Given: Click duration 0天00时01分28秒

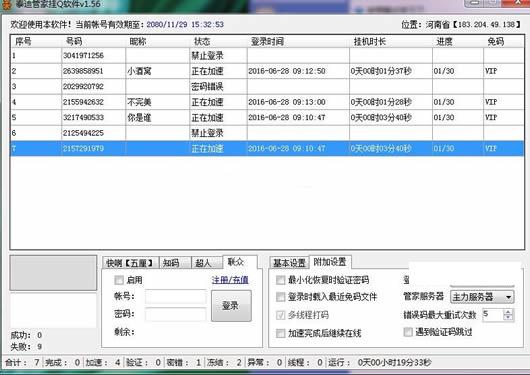Looking at the screenshot, I should click(x=381, y=102).
